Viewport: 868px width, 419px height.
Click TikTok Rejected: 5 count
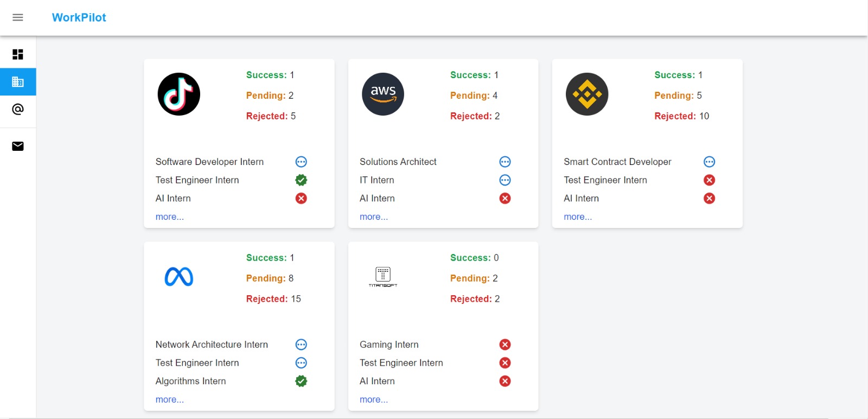point(271,116)
